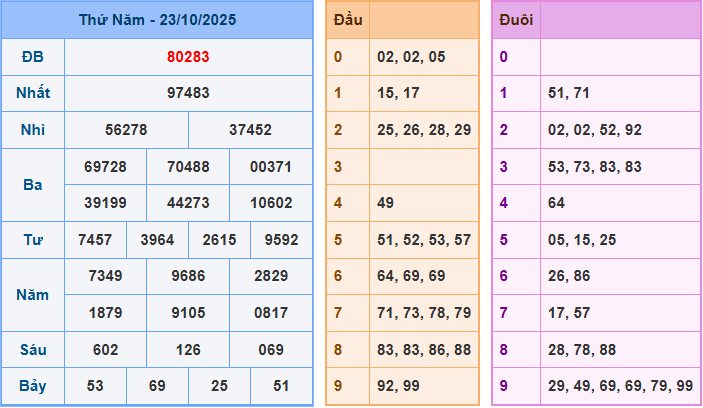Click the ĐB row label
The image size is (703, 408).
point(33,57)
